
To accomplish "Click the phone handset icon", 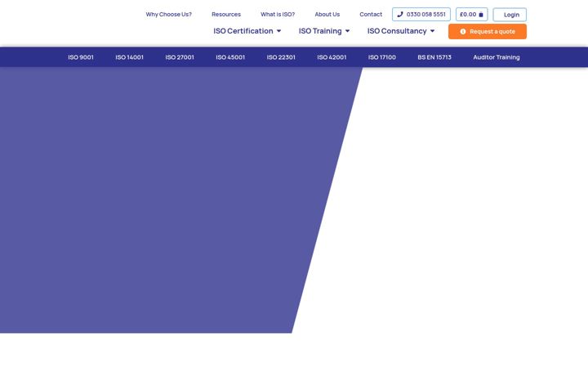I will coord(399,14).
